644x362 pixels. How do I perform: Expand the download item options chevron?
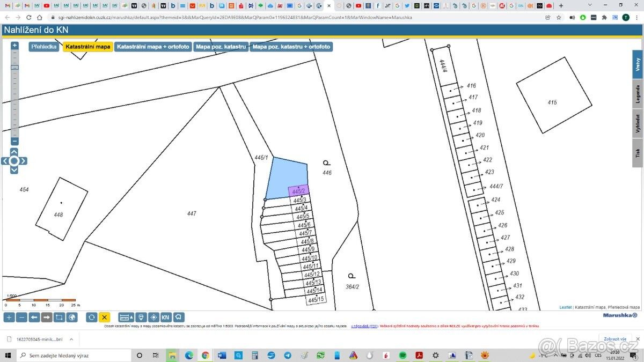coord(71,339)
